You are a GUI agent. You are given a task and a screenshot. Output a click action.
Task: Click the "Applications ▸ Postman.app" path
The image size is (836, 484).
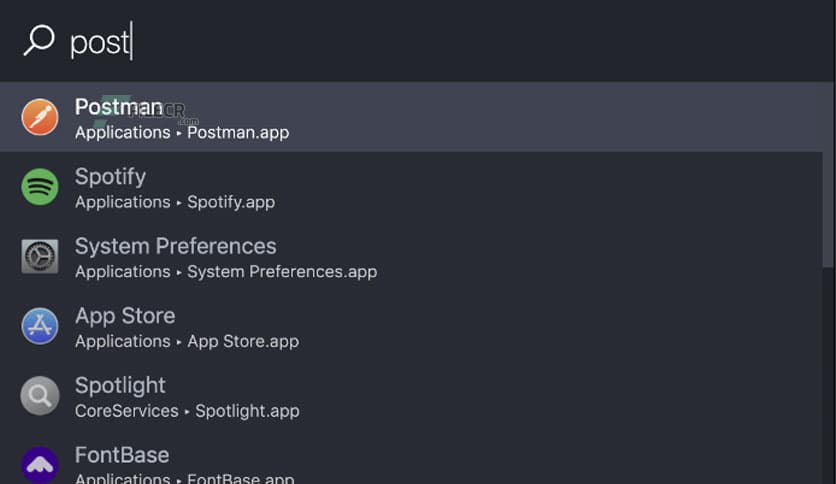tap(182, 132)
